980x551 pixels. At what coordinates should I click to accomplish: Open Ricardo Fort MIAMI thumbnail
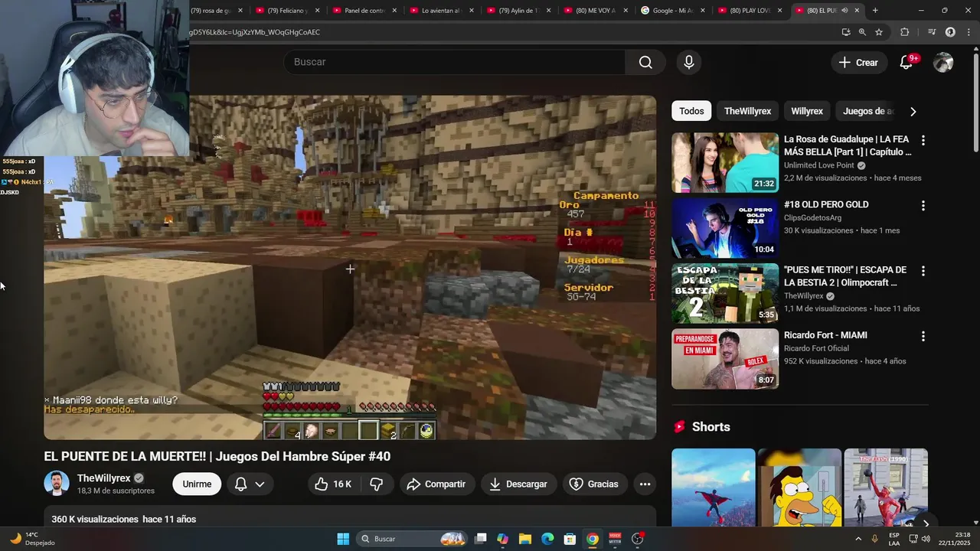click(x=725, y=359)
